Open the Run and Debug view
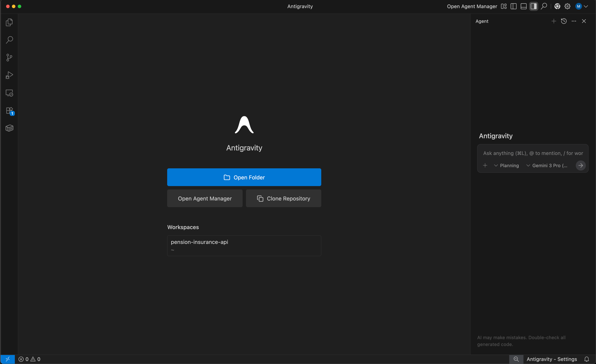 tap(9, 75)
